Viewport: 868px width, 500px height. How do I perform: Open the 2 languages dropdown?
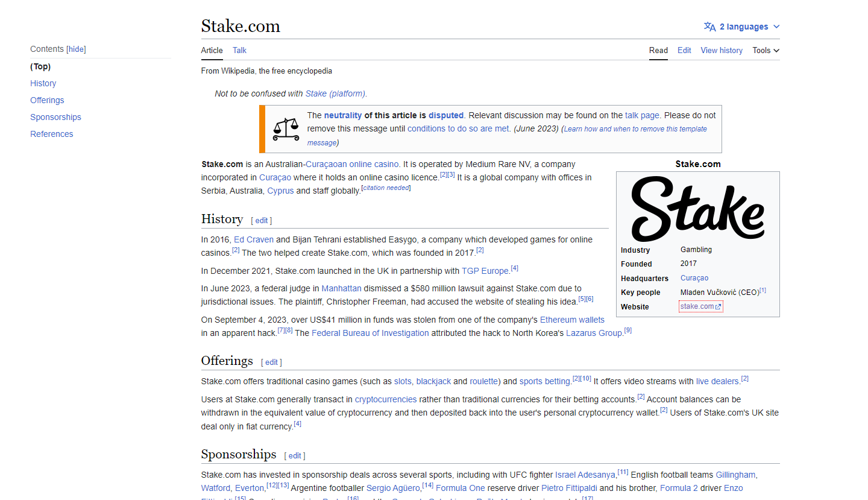(x=741, y=27)
